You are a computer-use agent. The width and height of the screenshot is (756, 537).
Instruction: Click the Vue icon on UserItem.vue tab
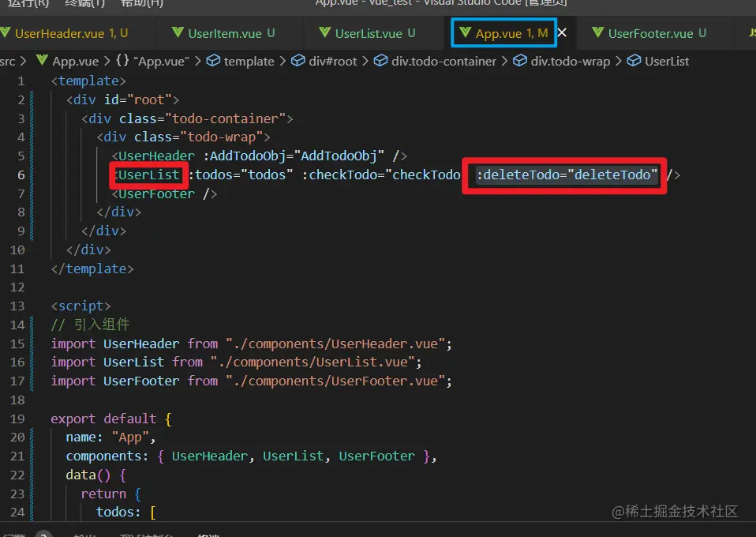click(x=178, y=32)
